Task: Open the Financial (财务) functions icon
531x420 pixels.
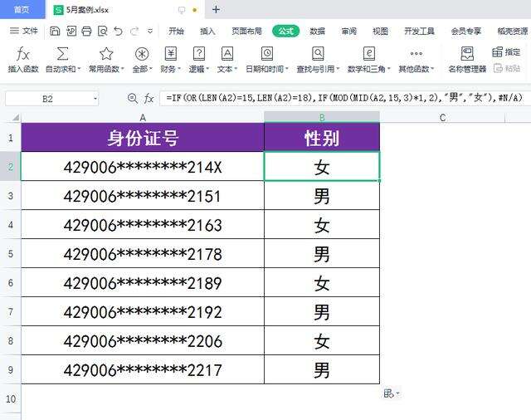Action: pyautogui.click(x=170, y=54)
